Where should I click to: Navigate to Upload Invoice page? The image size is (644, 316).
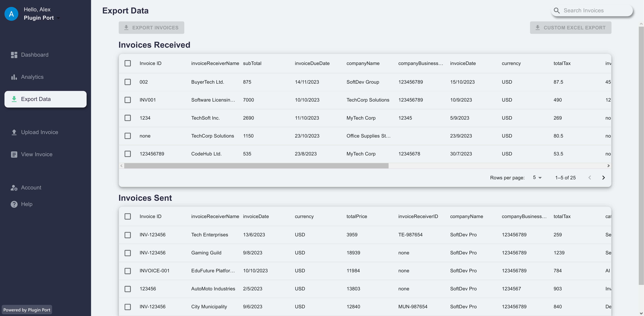pos(40,132)
